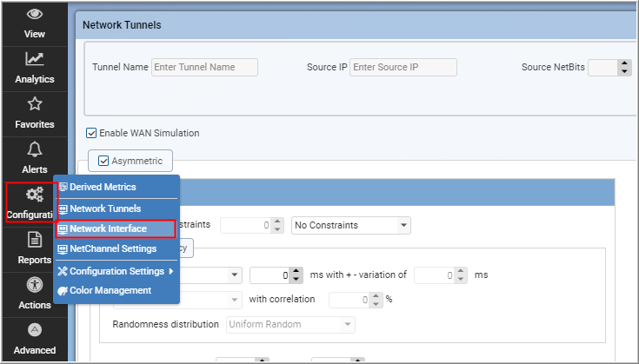The height and width of the screenshot is (364, 639).
Task: Click the Source IP input field
Action: [403, 67]
